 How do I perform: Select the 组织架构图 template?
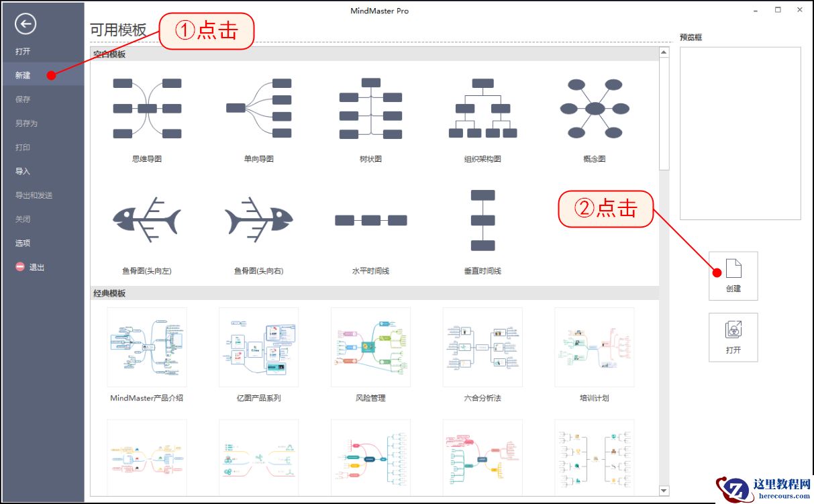(480, 107)
